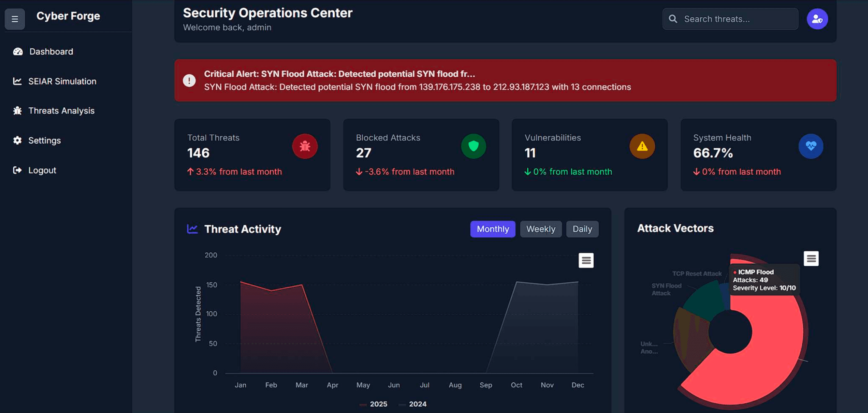Viewport: 868px width, 413px height.
Task: Click the Attack Vectors panel heading
Action: [675, 228]
